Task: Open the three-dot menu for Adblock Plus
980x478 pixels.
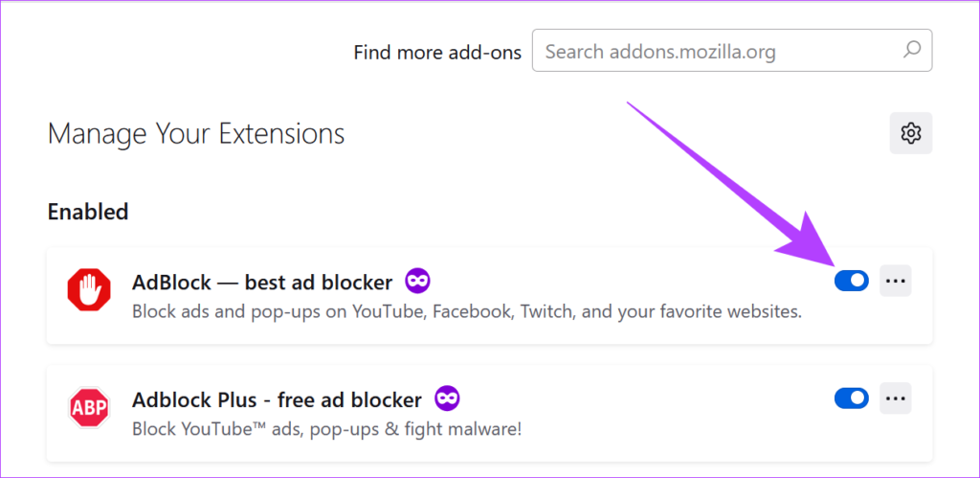Action: [896, 398]
